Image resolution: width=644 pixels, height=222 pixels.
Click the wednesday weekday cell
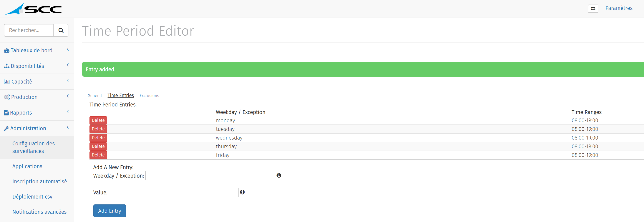click(x=229, y=138)
